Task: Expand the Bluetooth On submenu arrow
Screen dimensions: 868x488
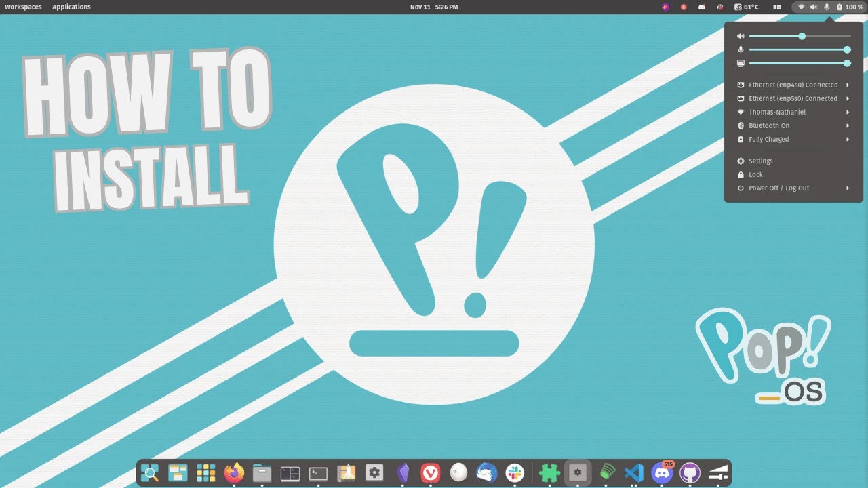Action: 848,125
